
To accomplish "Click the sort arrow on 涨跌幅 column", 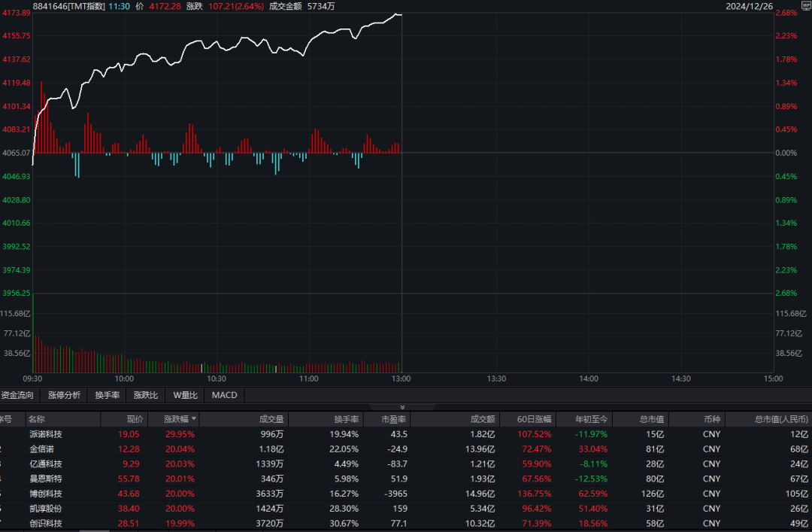I will click(194, 419).
